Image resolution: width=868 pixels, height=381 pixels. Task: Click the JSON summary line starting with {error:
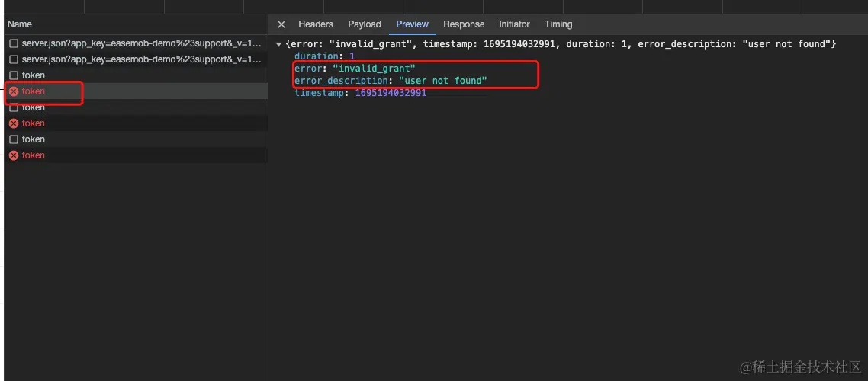[560, 43]
